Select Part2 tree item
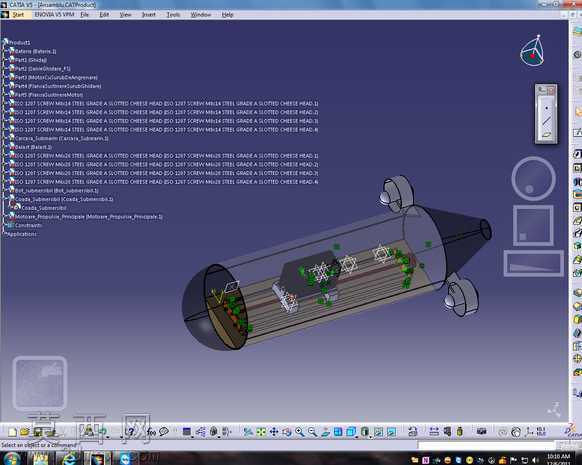 (x=42, y=69)
